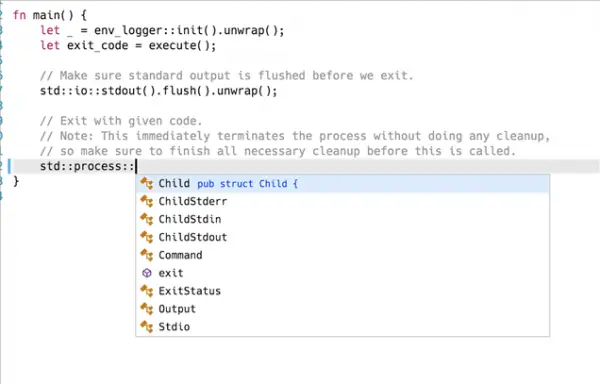Click the ExitStatus struct icon

click(x=147, y=291)
